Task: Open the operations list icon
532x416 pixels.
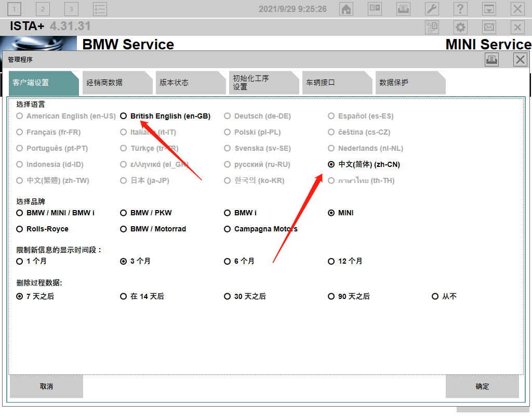Action: pyautogui.click(x=100, y=9)
